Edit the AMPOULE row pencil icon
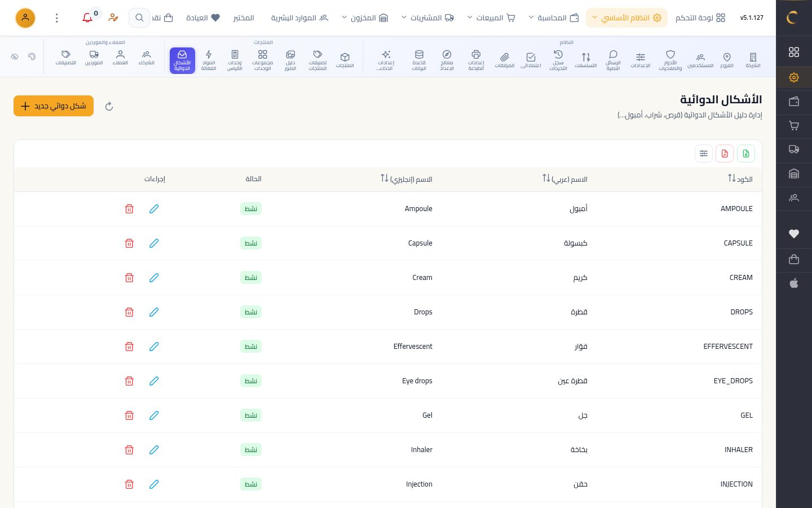 pyautogui.click(x=154, y=209)
